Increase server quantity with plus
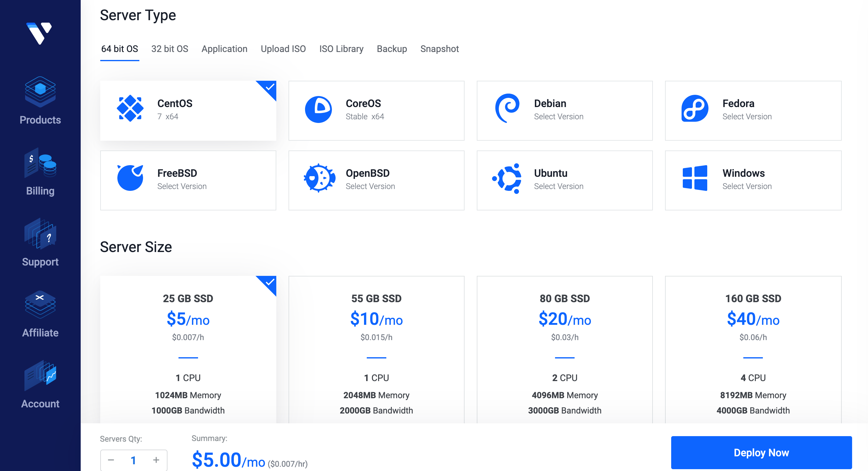Viewport: 868px width, 471px height. [x=156, y=460]
